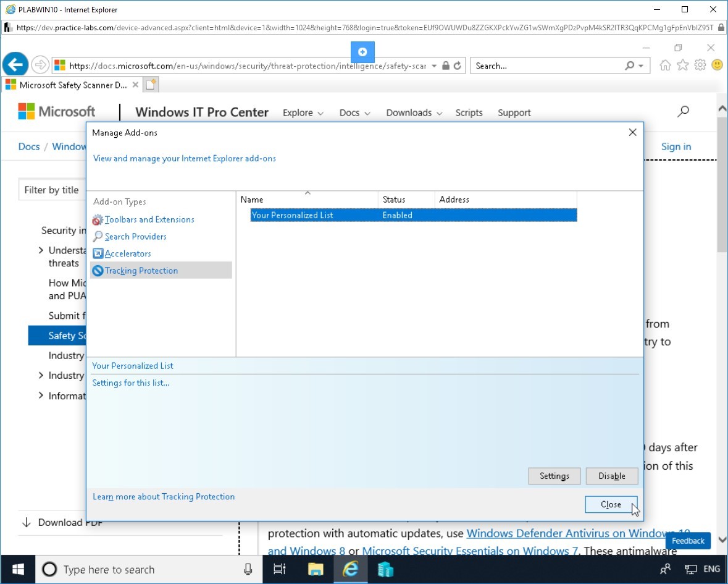Open Task View on the taskbar
Screen dimensions: 728x584
pyautogui.click(x=280, y=569)
